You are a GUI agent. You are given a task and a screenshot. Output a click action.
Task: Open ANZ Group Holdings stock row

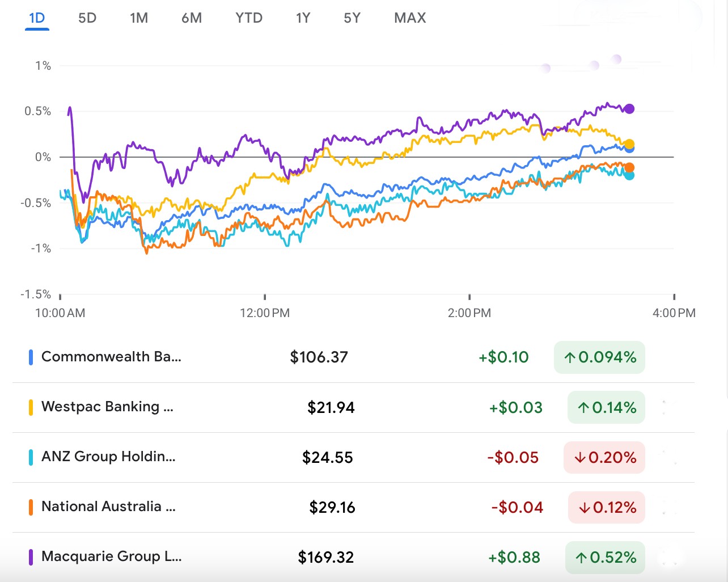point(354,457)
